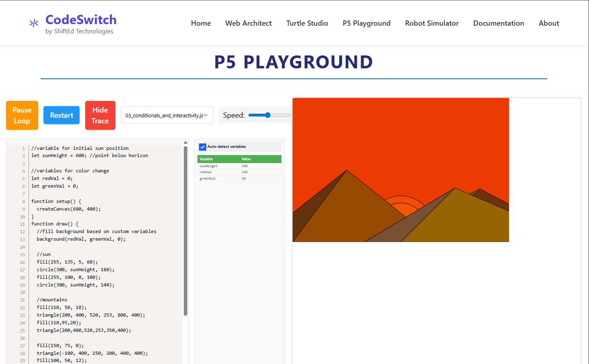589x364 pixels.
Task: Click the code editor scroll-up arrow
Action: pyautogui.click(x=185, y=143)
